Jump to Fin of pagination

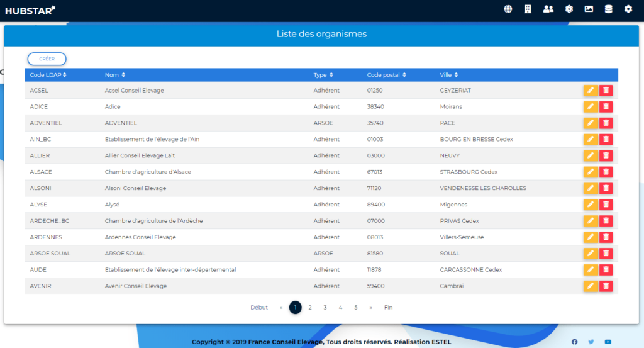[388, 307]
